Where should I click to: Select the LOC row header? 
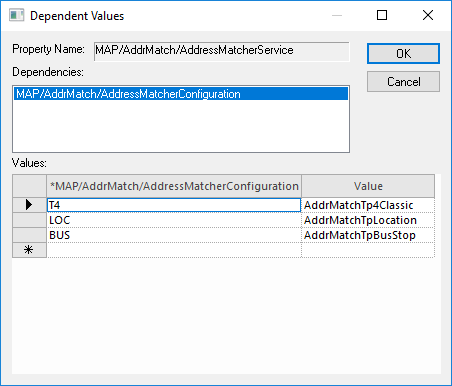pos(29,220)
